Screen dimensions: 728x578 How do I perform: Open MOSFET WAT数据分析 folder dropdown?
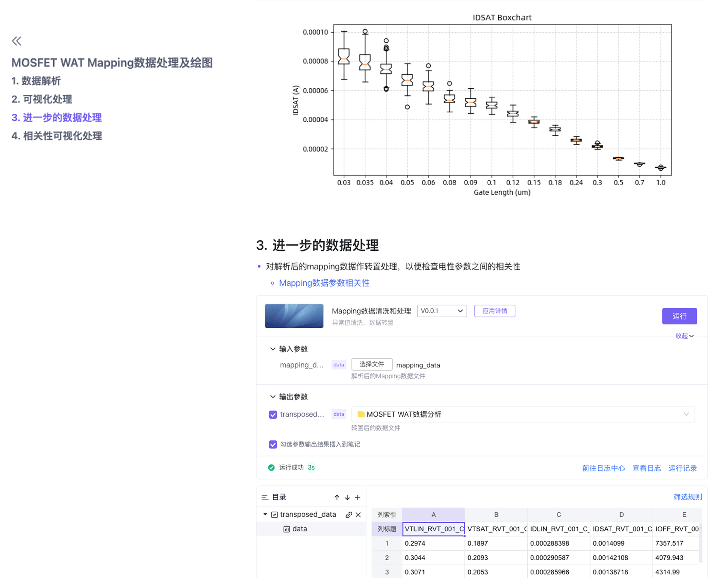click(x=523, y=414)
